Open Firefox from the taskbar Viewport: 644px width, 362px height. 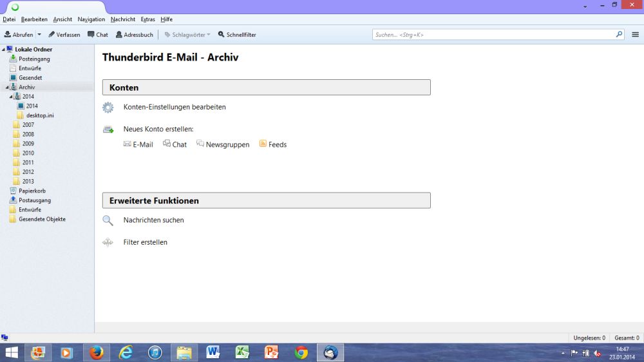pos(97,353)
